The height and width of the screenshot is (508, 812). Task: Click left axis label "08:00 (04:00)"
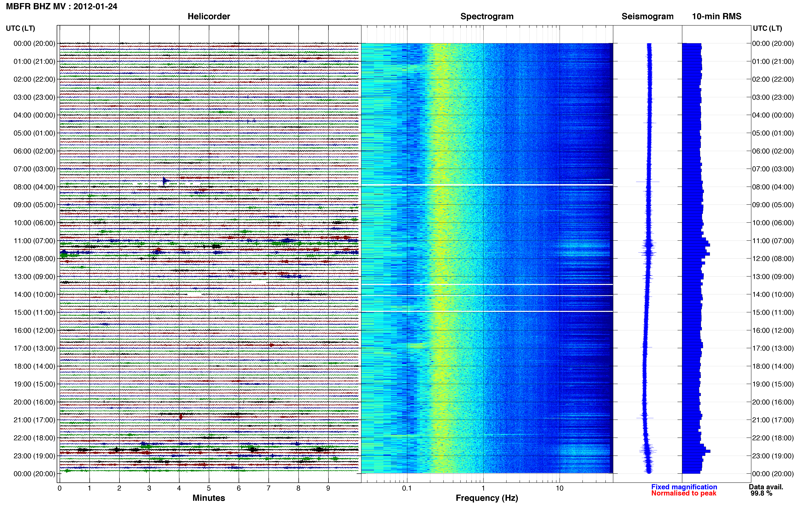(34, 187)
